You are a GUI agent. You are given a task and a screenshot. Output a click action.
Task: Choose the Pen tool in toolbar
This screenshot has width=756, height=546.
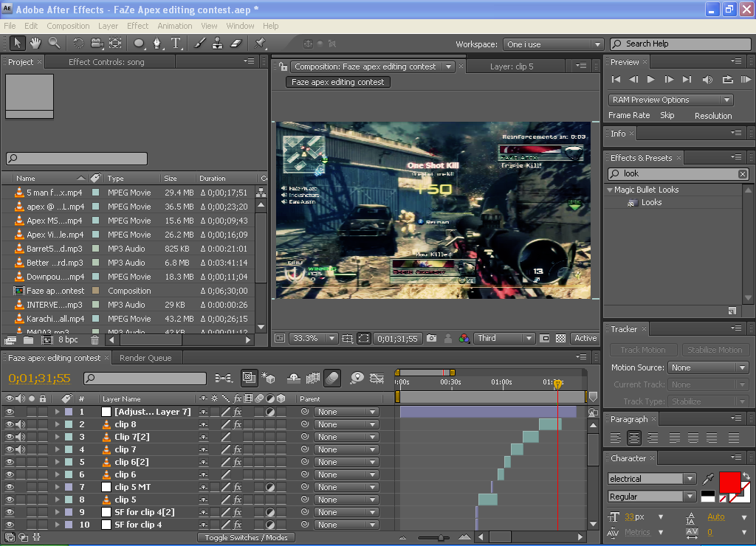point(158,44)
